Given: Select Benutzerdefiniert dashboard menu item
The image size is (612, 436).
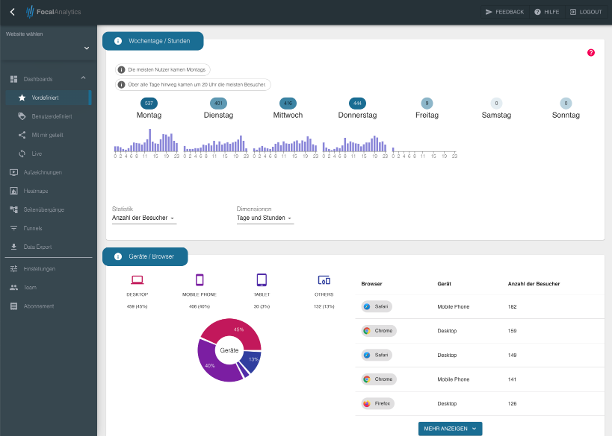Looking at the screenshot, I should 54,116.
